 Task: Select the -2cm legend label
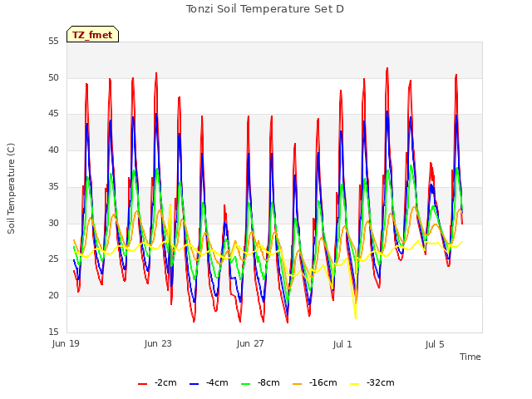coord(165,382)
